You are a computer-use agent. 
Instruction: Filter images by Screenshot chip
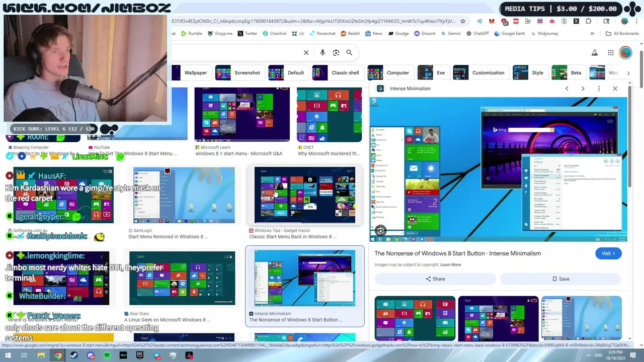pos(239,73)
